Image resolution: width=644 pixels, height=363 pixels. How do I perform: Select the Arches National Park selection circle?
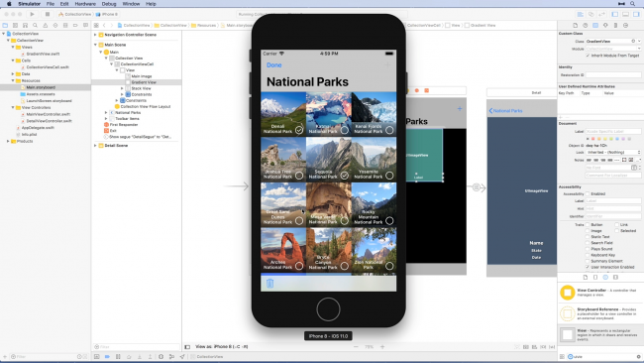click(x=299, y=266)
